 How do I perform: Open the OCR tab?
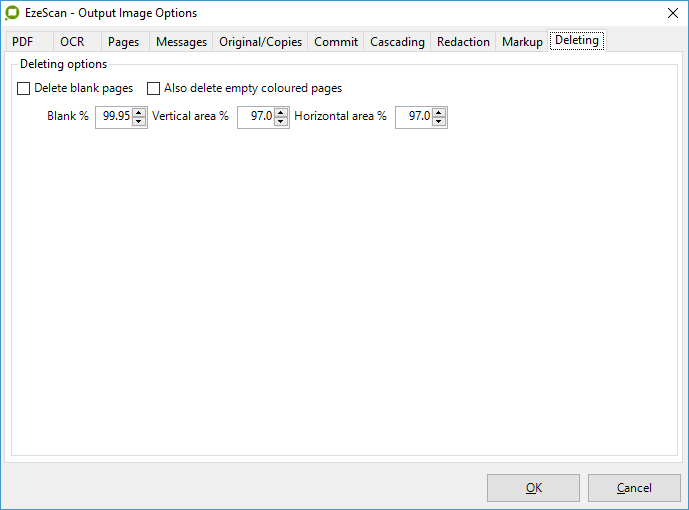(72, 42)
